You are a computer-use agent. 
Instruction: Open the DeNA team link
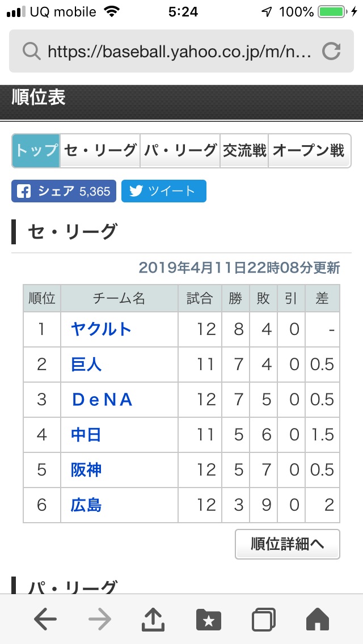pyautogui.click(x=102, y=400)
